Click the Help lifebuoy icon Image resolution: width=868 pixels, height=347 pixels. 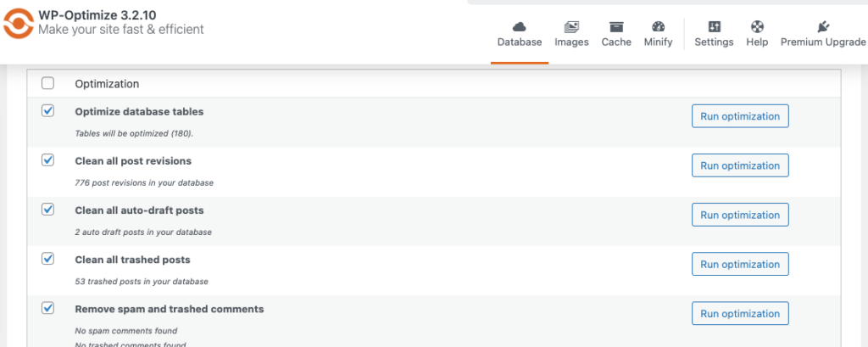757,26
